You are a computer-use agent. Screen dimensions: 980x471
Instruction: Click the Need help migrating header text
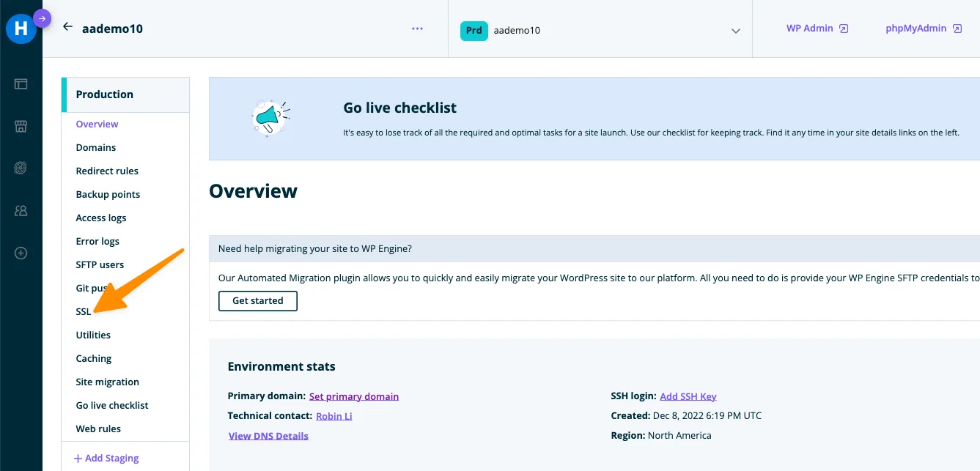[315, 248]
